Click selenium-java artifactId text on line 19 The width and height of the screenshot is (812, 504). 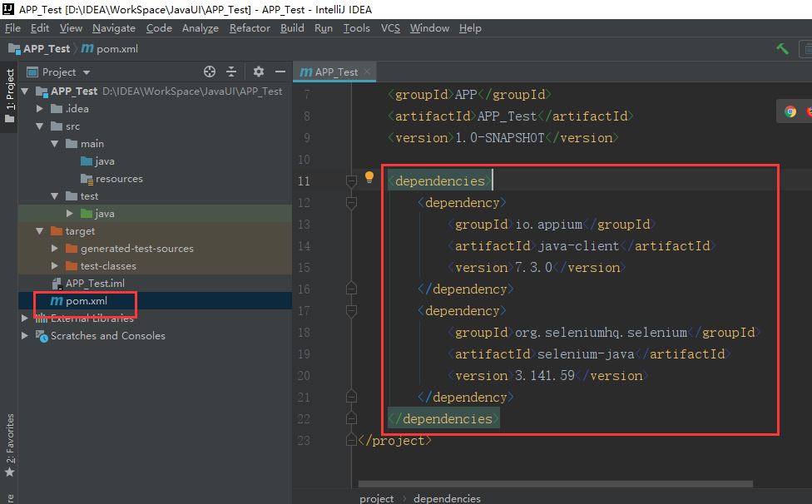pos(586,354)
